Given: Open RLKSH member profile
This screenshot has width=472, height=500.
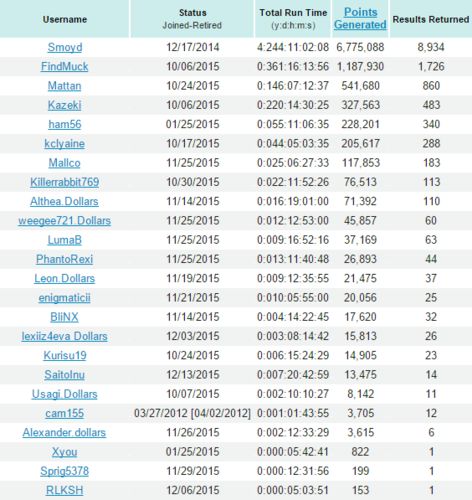Looking at the screenshot, I should click(x=65, y=490).
